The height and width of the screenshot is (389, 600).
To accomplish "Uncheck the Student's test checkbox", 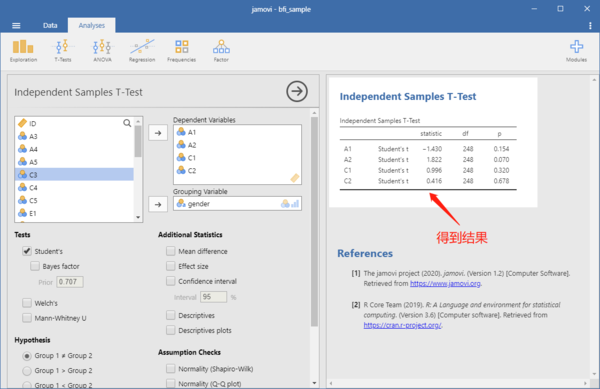I will coord(27,251).
